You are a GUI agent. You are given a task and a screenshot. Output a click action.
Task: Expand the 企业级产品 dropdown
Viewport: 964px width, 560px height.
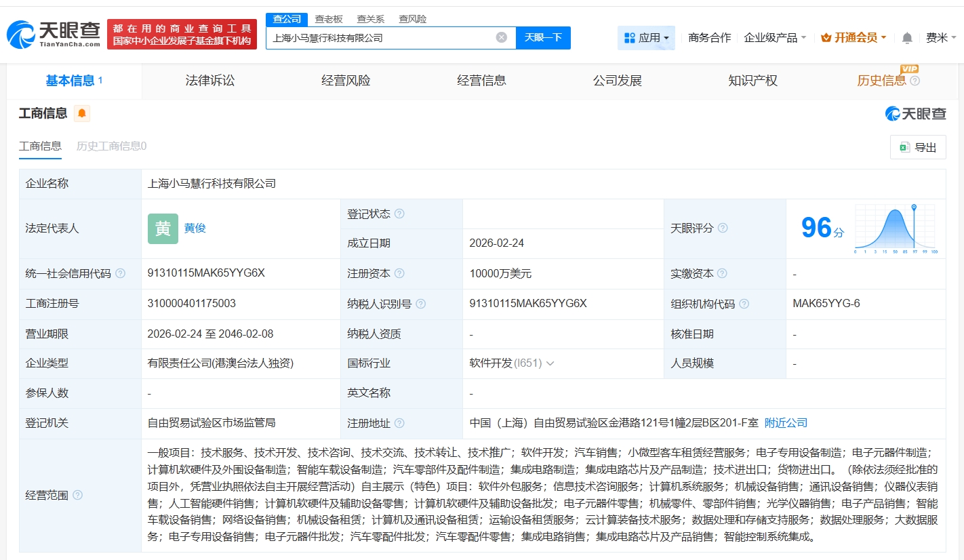coord(775,38)
